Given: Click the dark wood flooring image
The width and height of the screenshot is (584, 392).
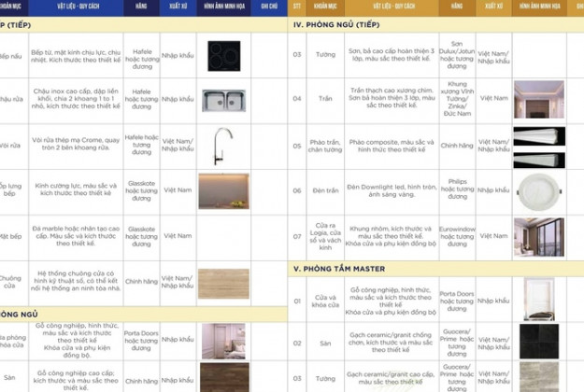Looking at the screenshot, I should pos(224,377).
